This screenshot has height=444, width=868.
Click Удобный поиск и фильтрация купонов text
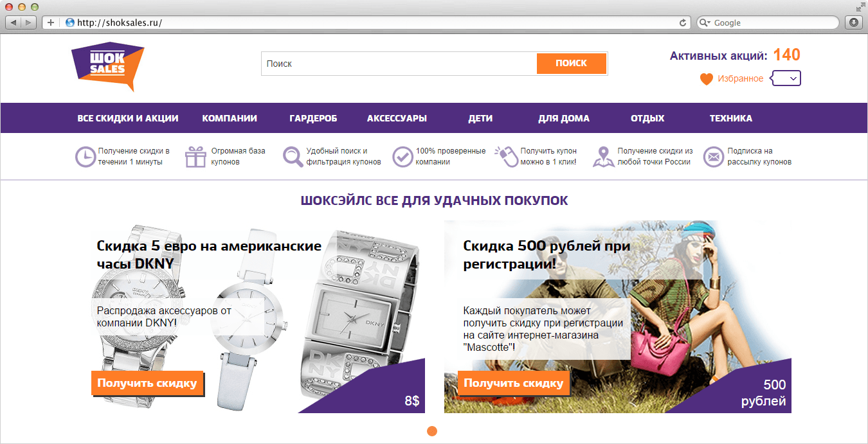[x=343, y=156]
